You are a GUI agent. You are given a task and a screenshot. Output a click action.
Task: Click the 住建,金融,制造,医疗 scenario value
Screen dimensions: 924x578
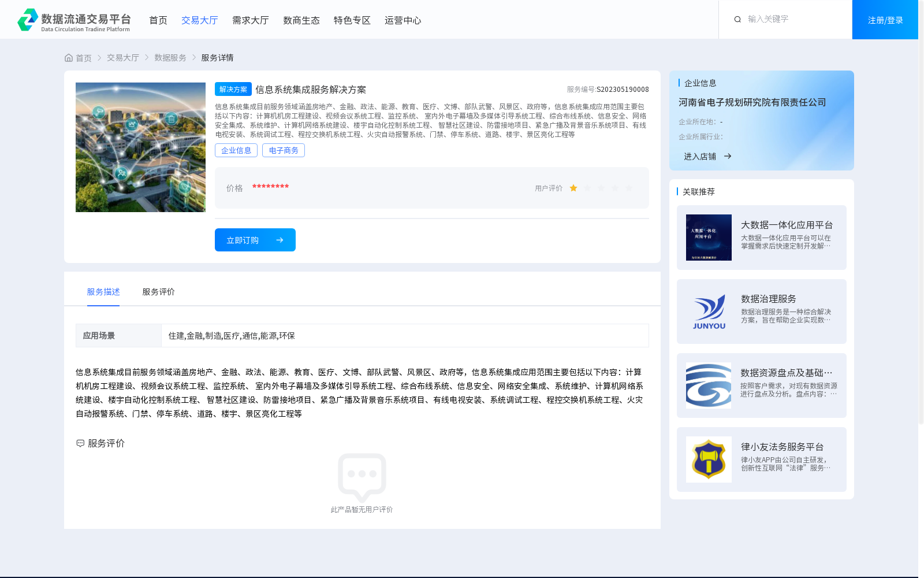click(232, 336)
